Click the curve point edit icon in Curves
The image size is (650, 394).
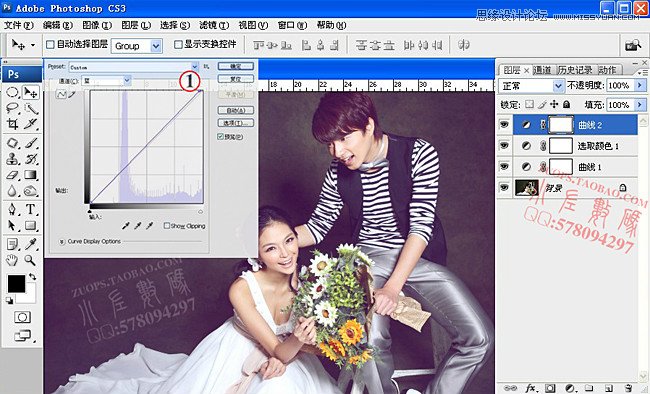[61, 95]
